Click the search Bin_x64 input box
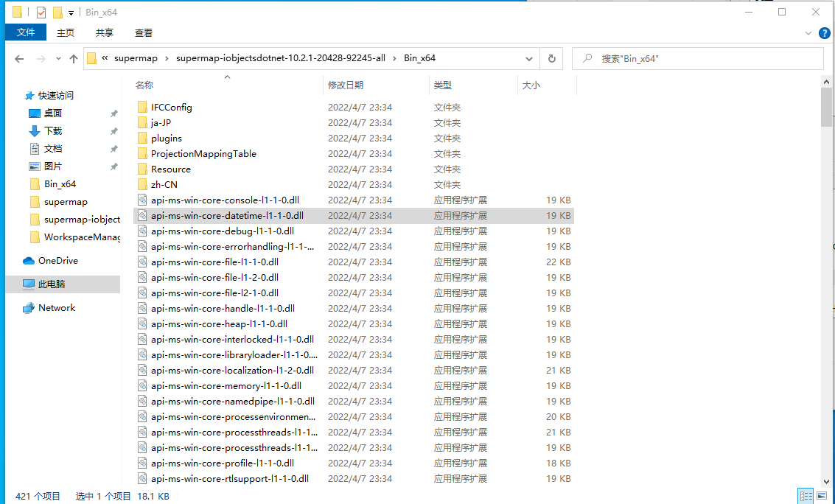This screenshot has height=504, width=835. 698,58
